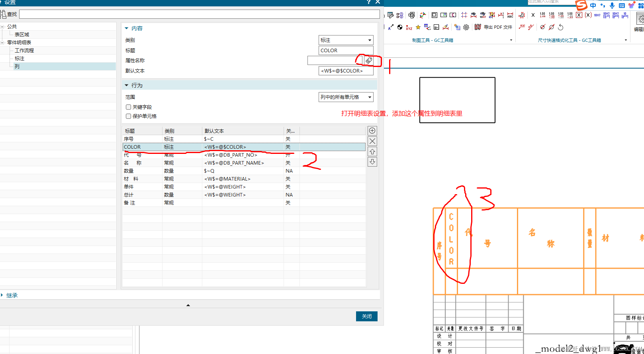Screen dimensions: 644x354
Task: Click the empty 属性名称 input field
Action: tap(335, 61)
